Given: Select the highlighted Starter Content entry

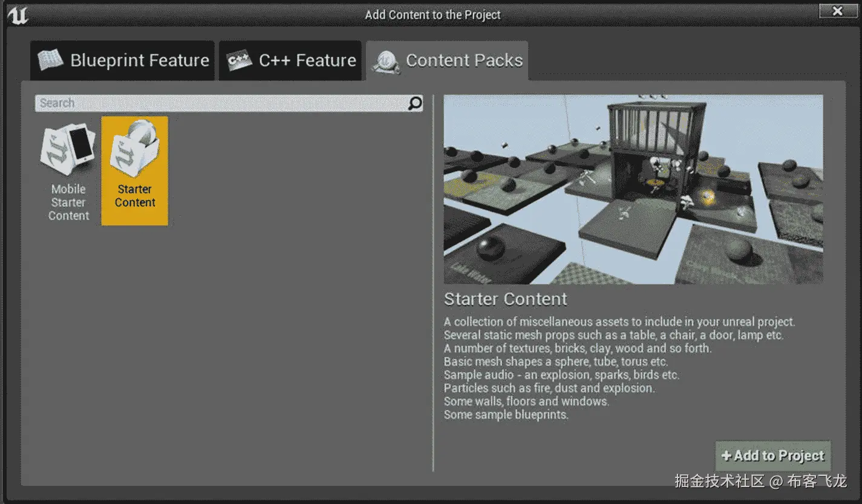Looking at the screenshot, I should [134, 170].
